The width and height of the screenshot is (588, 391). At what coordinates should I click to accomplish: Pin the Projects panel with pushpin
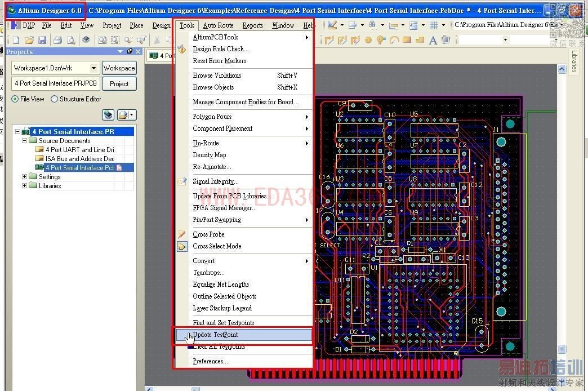(130, 52)
